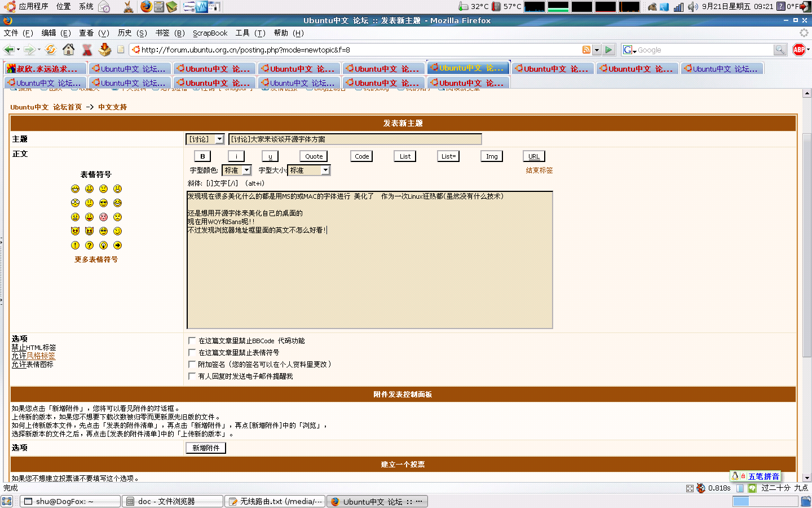The height and width of the screenshot is (508, 812).
Task: Click the network signal bars tray icon
Action: (678, 7)
